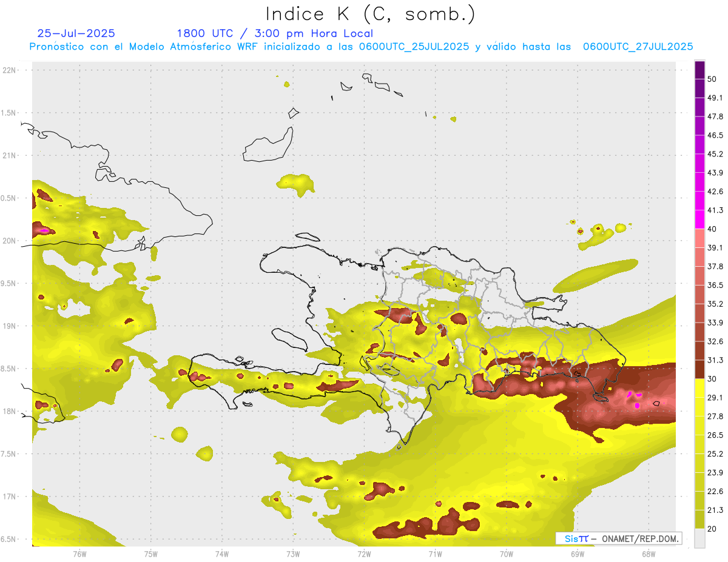Image resolution: width=728 pixels, height=562 pixels.
Task: Click the colorbar value '46.5'
Action: point(715,135)
